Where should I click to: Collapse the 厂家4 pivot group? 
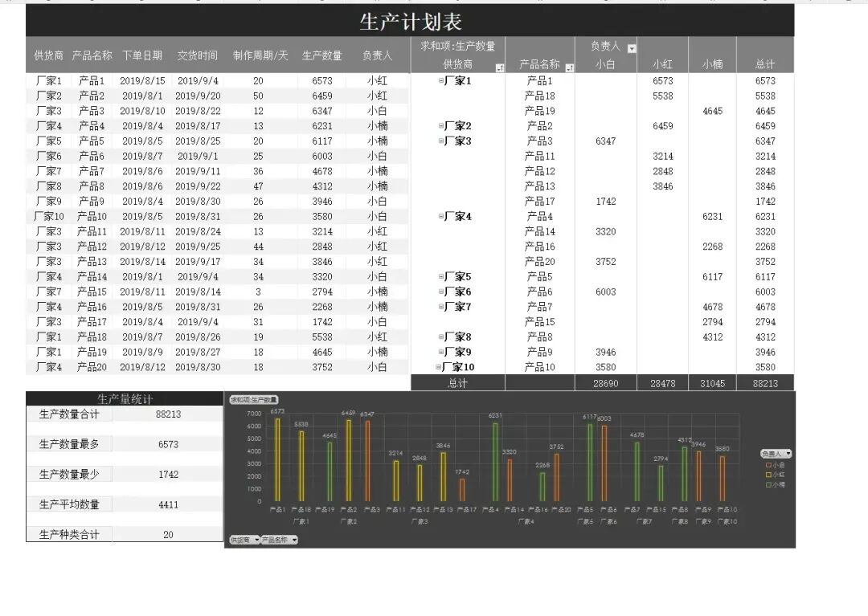440,217
